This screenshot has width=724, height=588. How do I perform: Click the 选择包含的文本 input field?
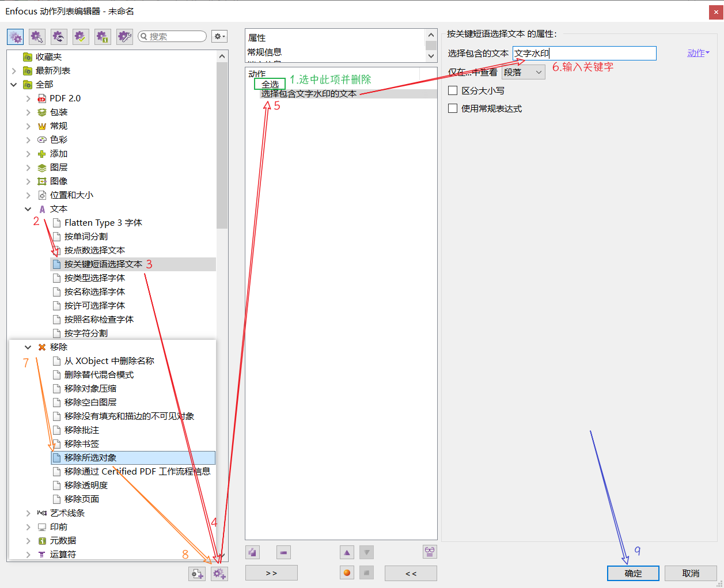(584, 53)
